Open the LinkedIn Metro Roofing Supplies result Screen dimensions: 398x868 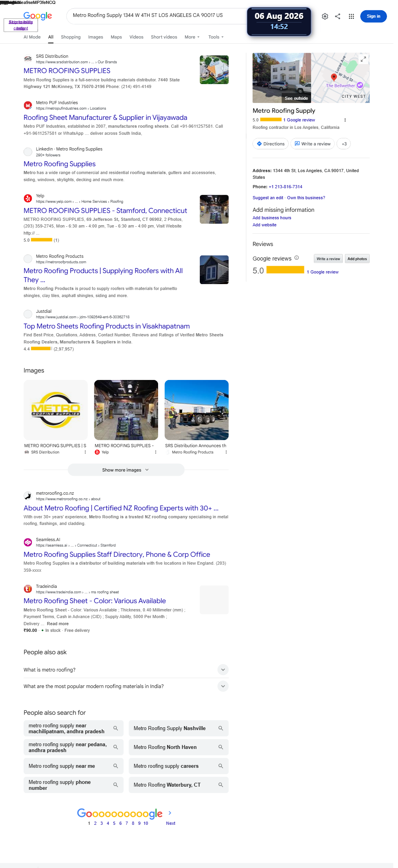pyautogui.click(x=60, y=164)
